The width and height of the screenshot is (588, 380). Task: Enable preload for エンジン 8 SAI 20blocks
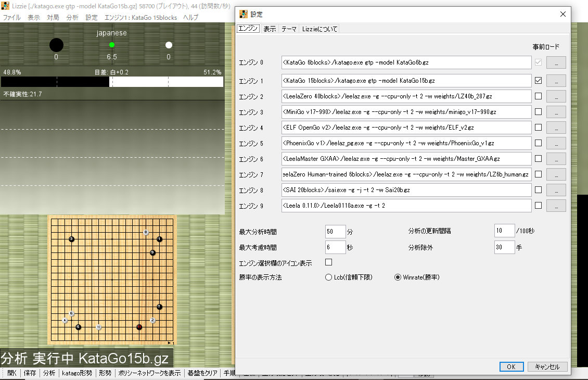click(538, 190)
